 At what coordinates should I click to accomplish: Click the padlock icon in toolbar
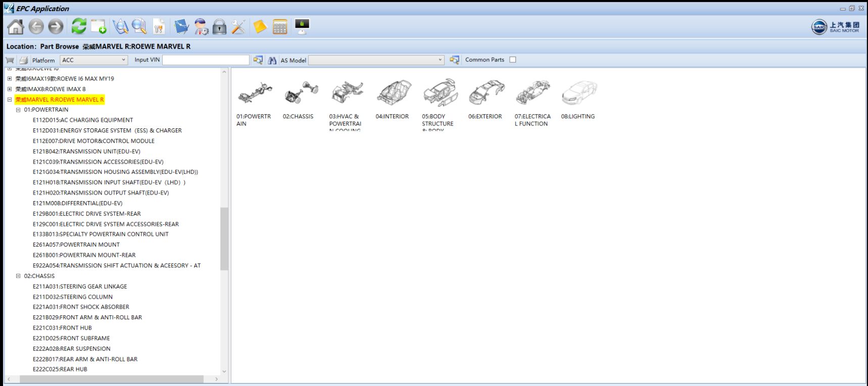click(x=219, y=26)
